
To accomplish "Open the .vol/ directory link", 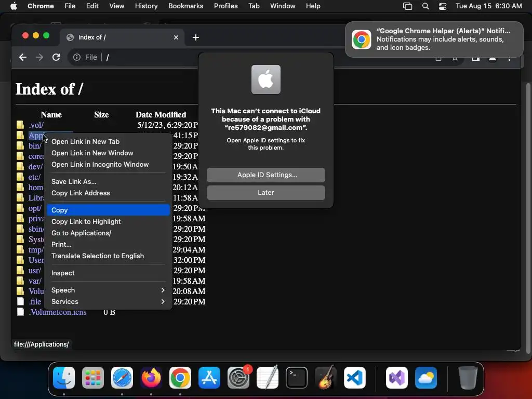I will [36, 125].
